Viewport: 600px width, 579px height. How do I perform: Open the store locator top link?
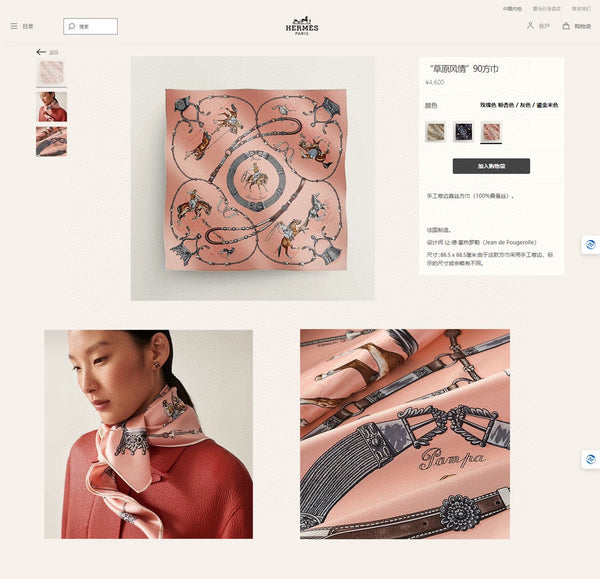pos(547,8)
